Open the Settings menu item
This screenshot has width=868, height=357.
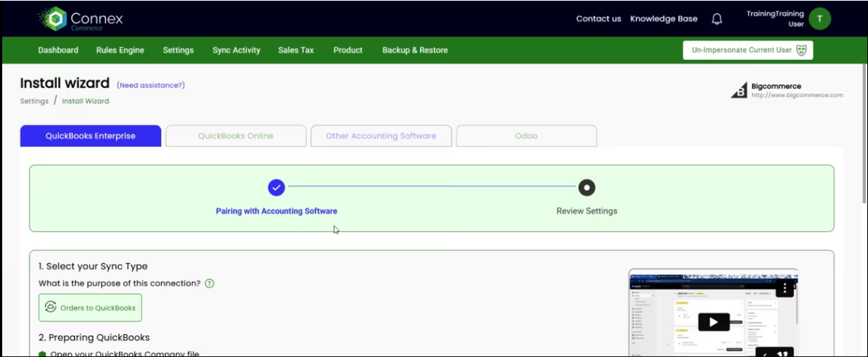tap(178, 50)
